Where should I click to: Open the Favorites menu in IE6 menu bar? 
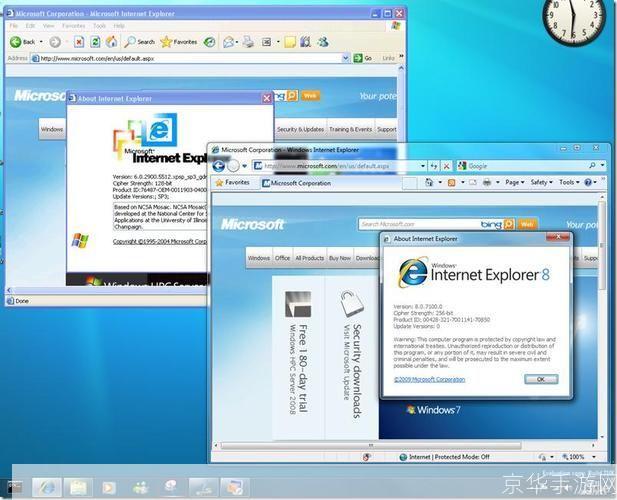pyautogui.click(x=74, y=26)
